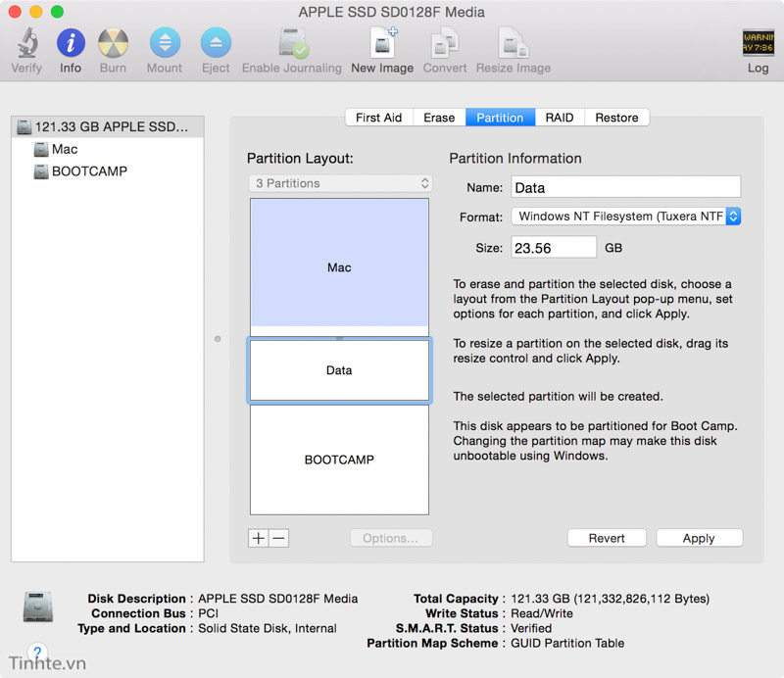Image resolution: width=784 pixels, height=678 pixels.
Task: Click the 'Verified' S.M.A.R.T. status value
Action: (531, 628)
